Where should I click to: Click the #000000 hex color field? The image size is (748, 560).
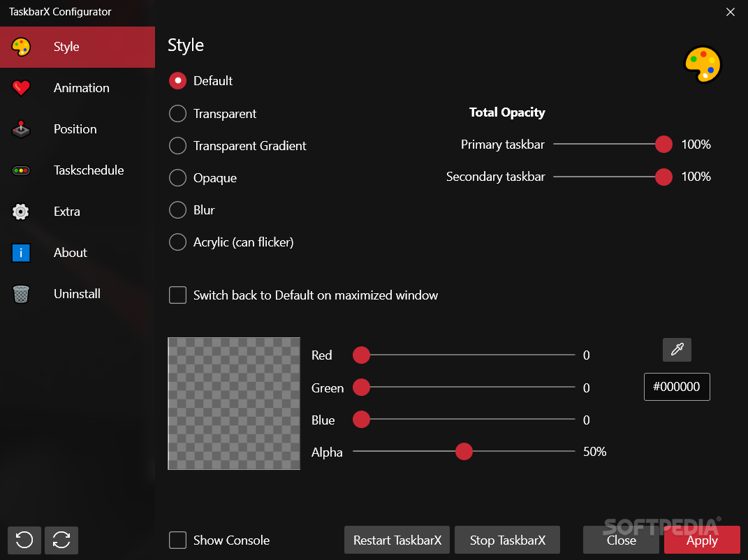[677, 387]
